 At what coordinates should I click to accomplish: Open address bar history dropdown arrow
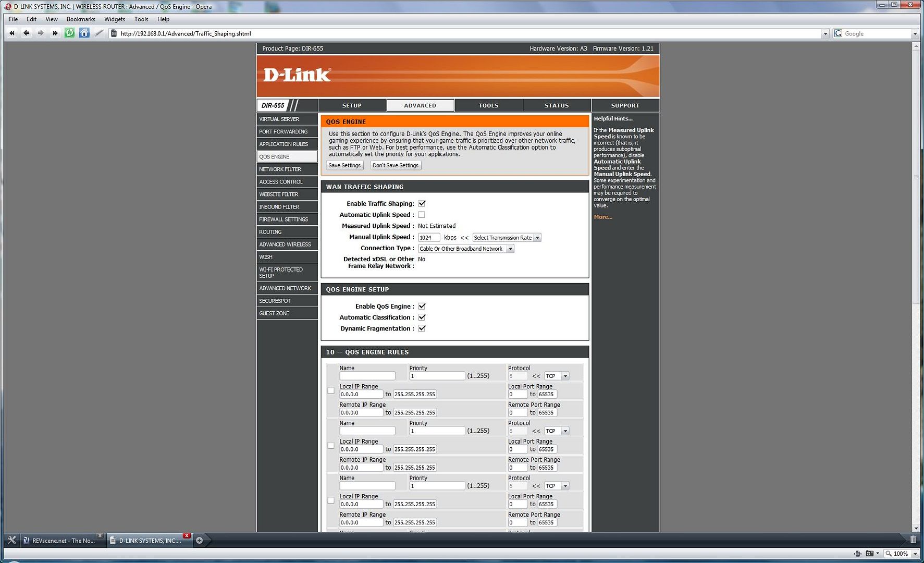pyautogui.click(x=825, y=34)
